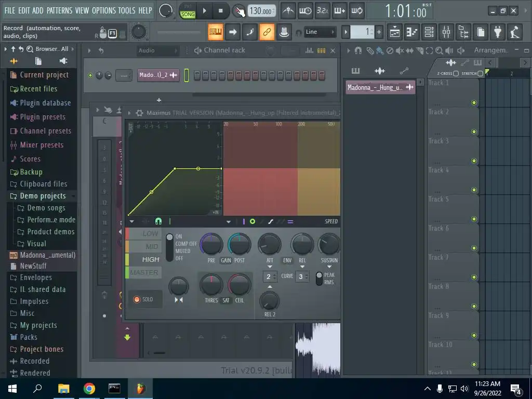Click the Browser search magnifier icon
The height and width of the screenshot is (399, 532).
point(30,49)
